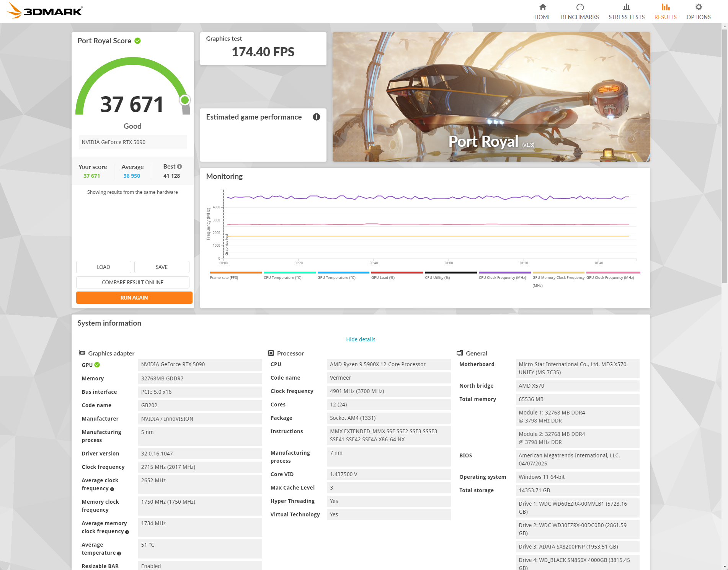Image resolution: width=728 pixels, height=570 pixels.
Task: Click the Total storage value 14353.71 GB
Action: pyautogui.click(x=578, y=490)
